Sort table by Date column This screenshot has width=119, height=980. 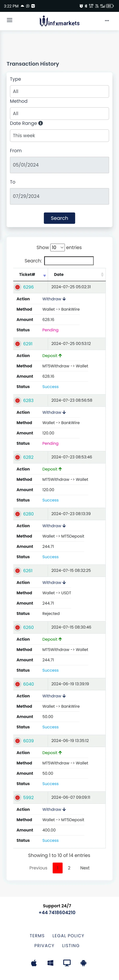pos(78,275)
